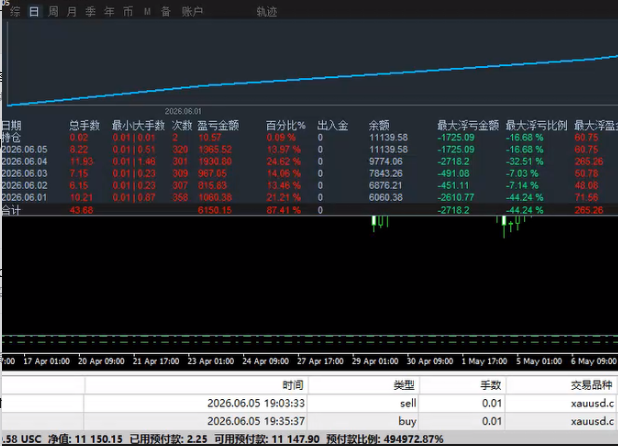The height and width of the screenshot is (446, 618).
Task: Click the 合计 total row label
Action: (x=11, y=210)
